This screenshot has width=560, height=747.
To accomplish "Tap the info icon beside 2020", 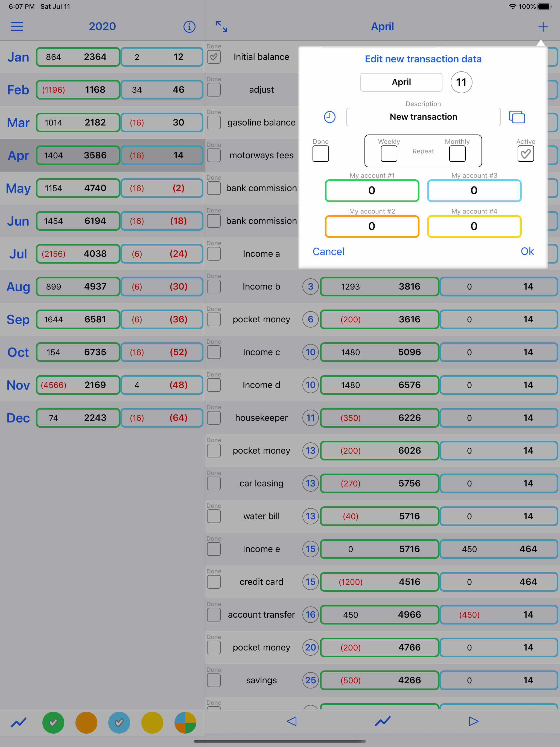I will [x=189, y=26].
